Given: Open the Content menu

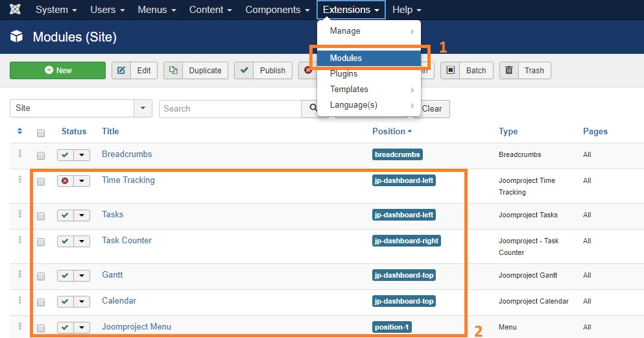Looking at the screenshot, I should pyautogui.click(x=210, y=10).
